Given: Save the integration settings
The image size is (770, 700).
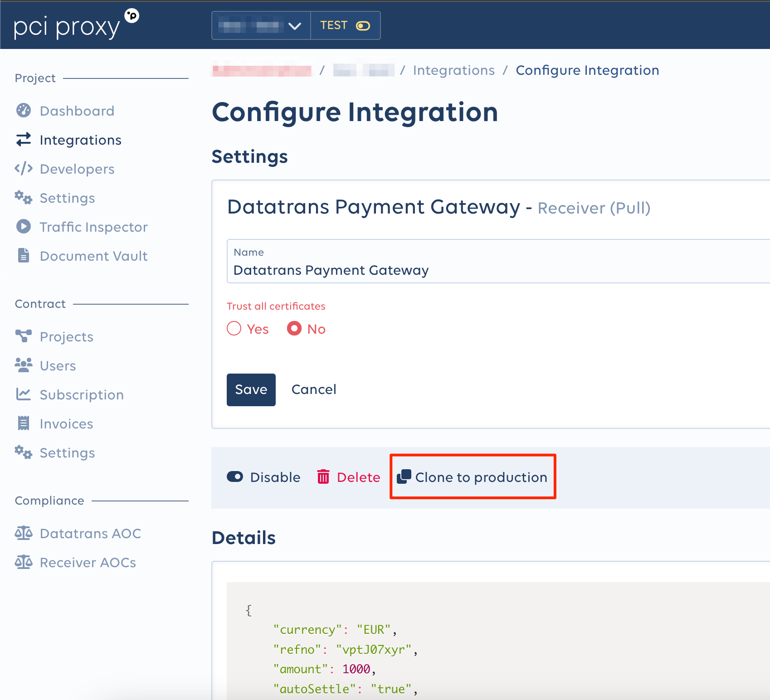Looking at the screenshot, I should coord(251,389).
